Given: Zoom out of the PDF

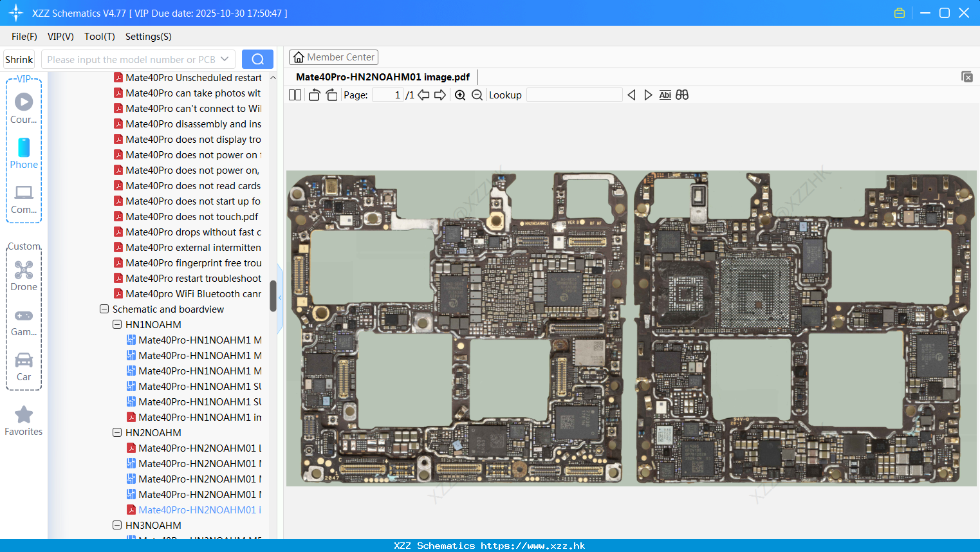Looking at the screenshot, I should (x=477, y=95).
